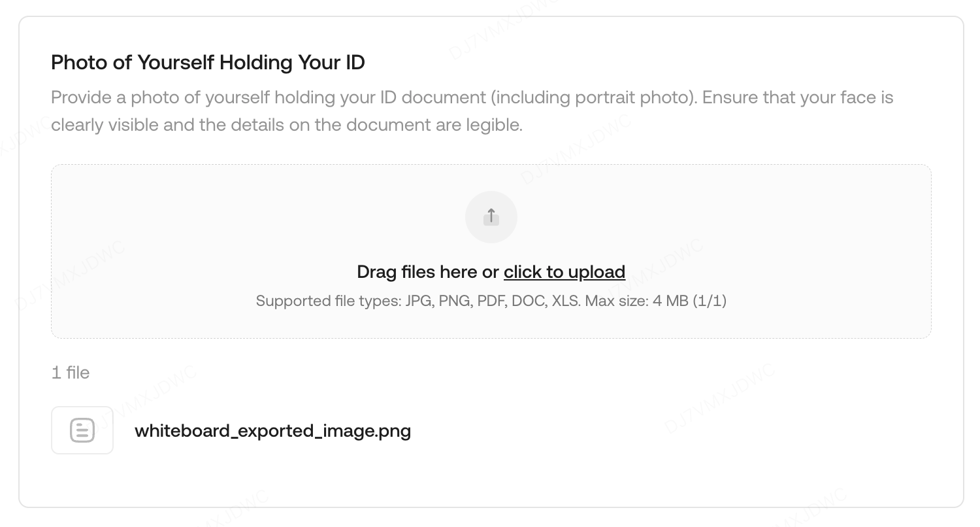Click the "(including portrait photo)" note
This screenshot has width=980, height=527.
point(593,98)
